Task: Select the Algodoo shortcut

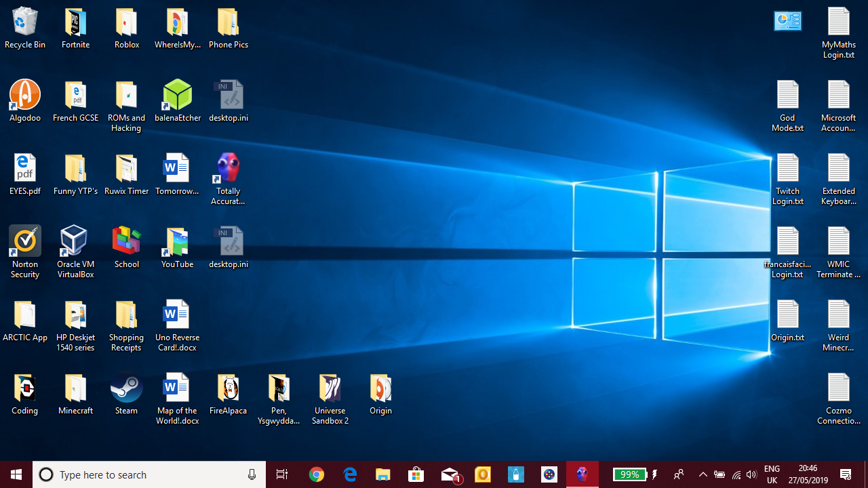Action: click(25, 102)
